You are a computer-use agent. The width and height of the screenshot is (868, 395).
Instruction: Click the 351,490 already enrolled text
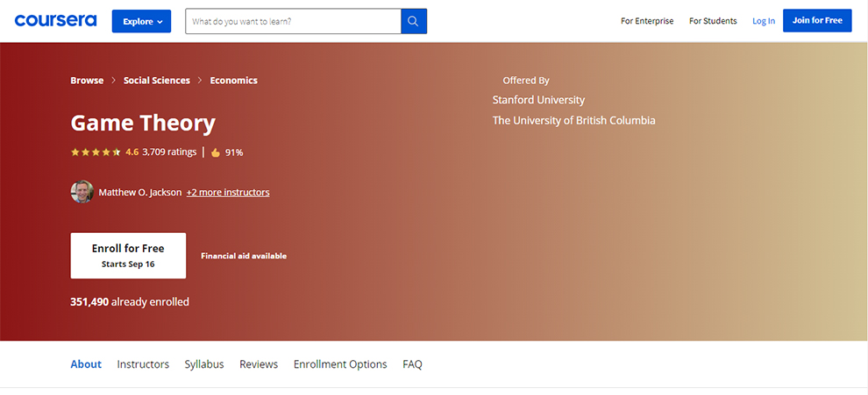(130, 302)
